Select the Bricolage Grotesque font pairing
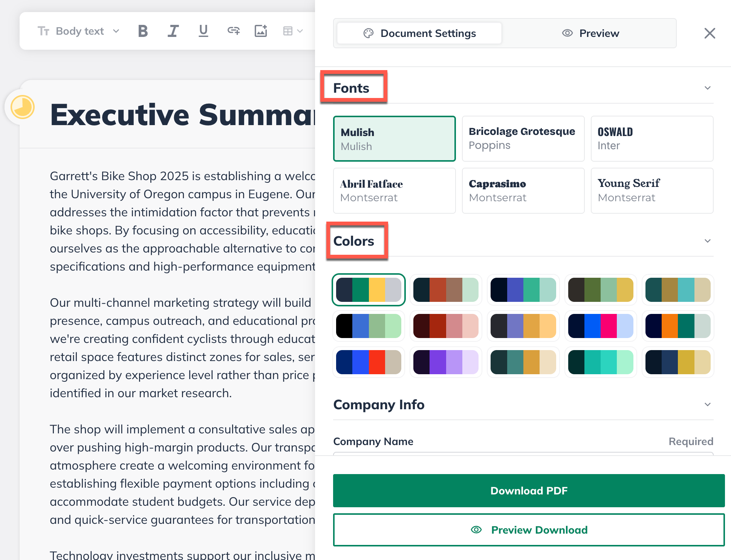731x560 pixels. point(523,138)
